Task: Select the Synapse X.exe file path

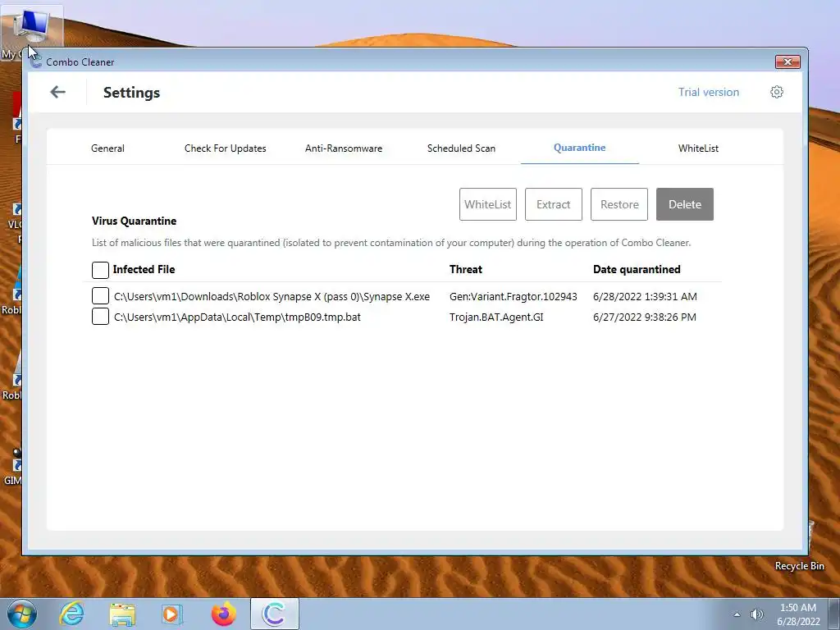Action: (x=272, y=296)
